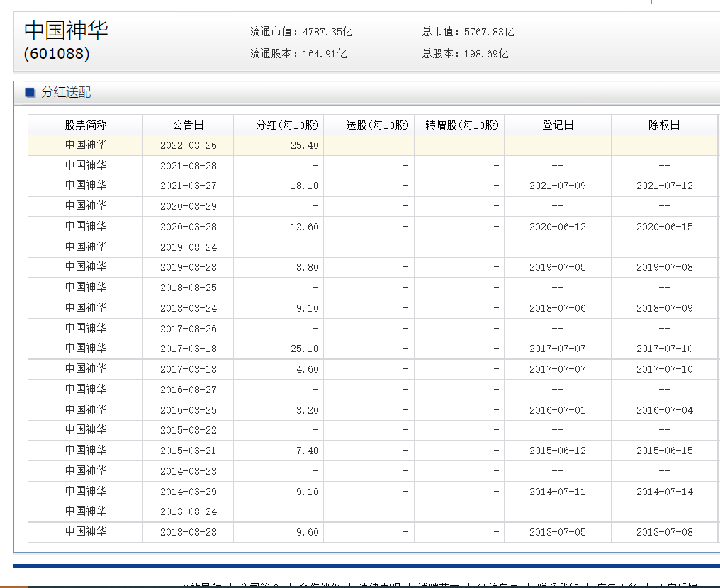This screenshot has height=588, width=720.
Task: Click the 3.20 dividend value
Action: point(307,410)
